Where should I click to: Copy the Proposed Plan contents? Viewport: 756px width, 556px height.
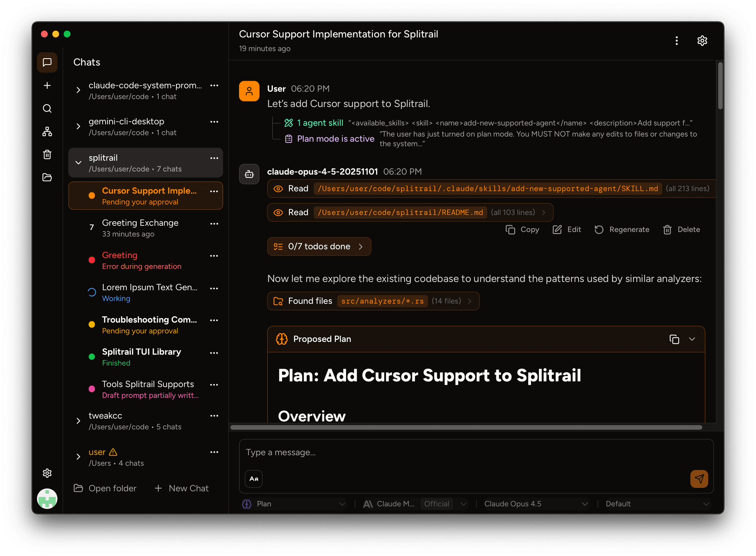tap(674, 339)
